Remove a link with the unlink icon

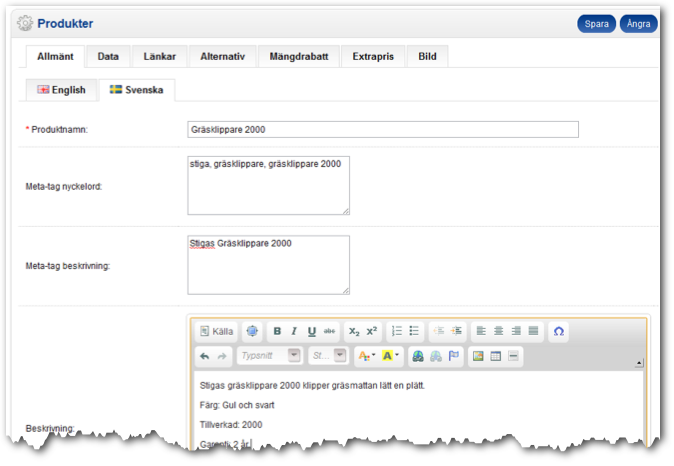point(436,356)
